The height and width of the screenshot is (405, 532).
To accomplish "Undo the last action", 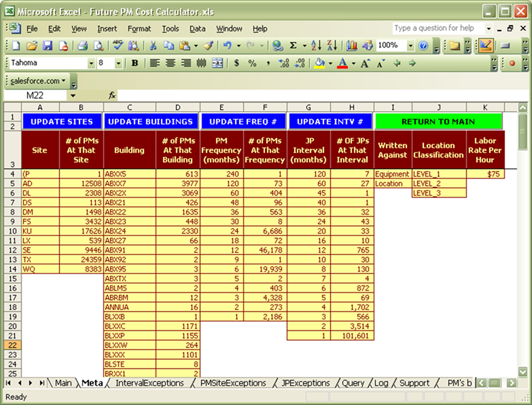I will (x=227, y=45).
